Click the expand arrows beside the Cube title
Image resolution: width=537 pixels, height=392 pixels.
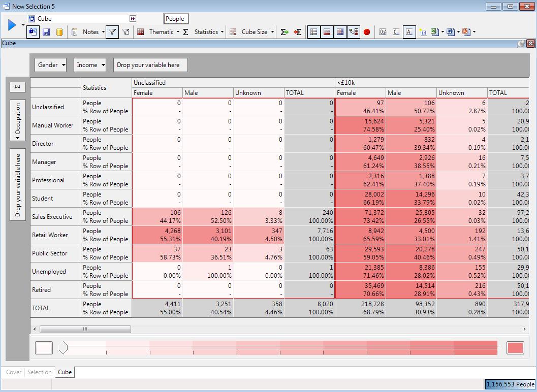click(133, 19)
